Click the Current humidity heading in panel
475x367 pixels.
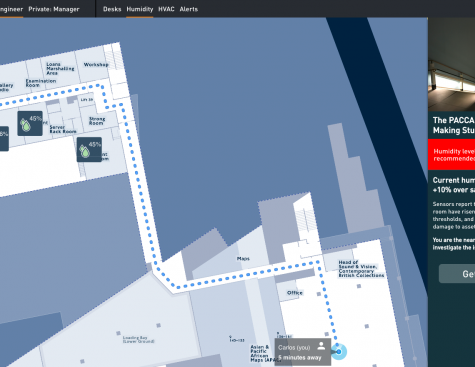(x=454, y=185)
